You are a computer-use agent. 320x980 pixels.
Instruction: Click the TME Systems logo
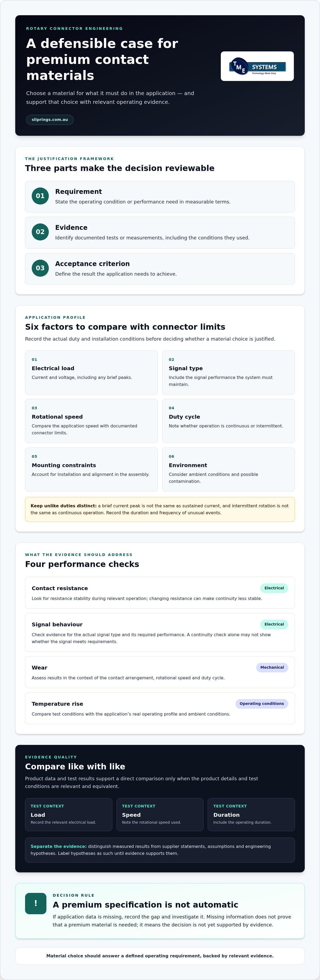[x=257, y=66]
